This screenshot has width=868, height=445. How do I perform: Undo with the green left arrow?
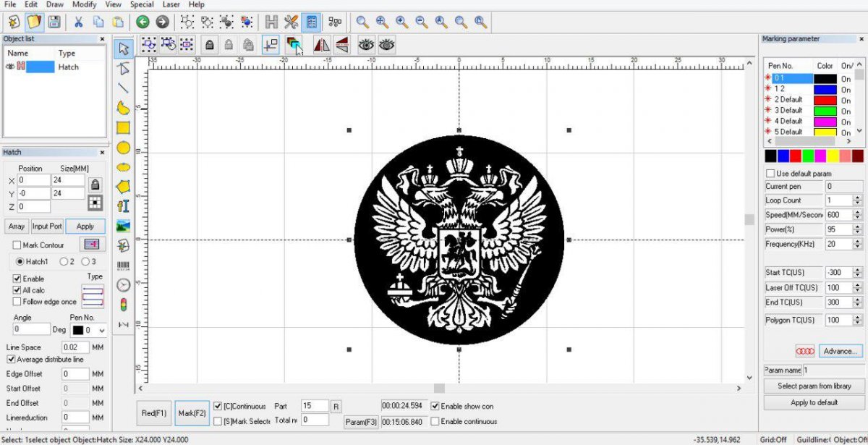point(142,22)
